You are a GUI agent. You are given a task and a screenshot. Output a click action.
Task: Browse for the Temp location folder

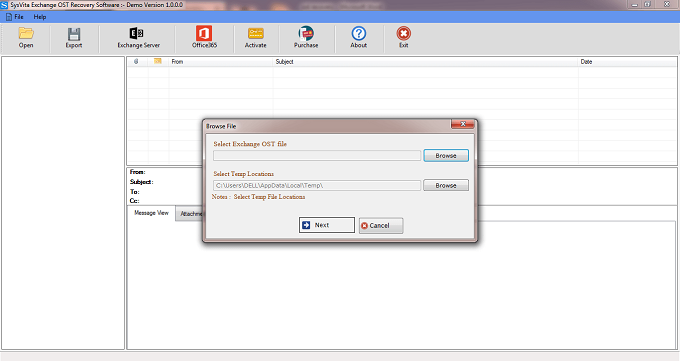446,185
